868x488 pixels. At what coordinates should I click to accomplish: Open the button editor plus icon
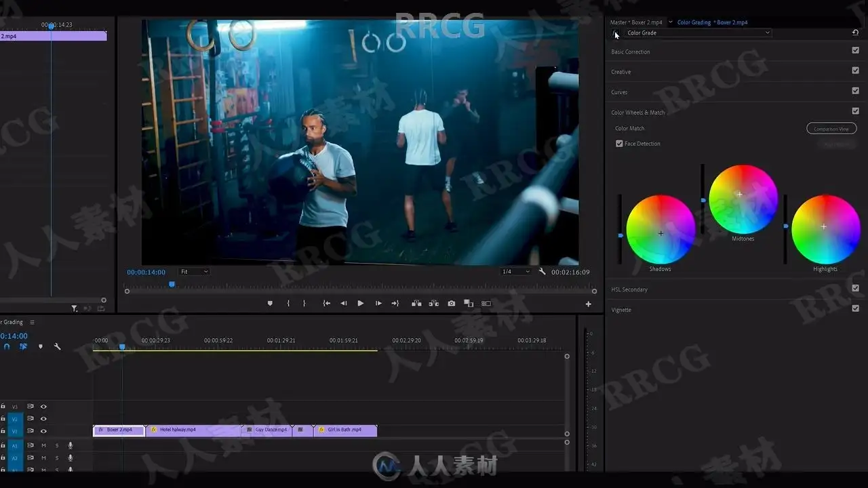click(588, 304)
